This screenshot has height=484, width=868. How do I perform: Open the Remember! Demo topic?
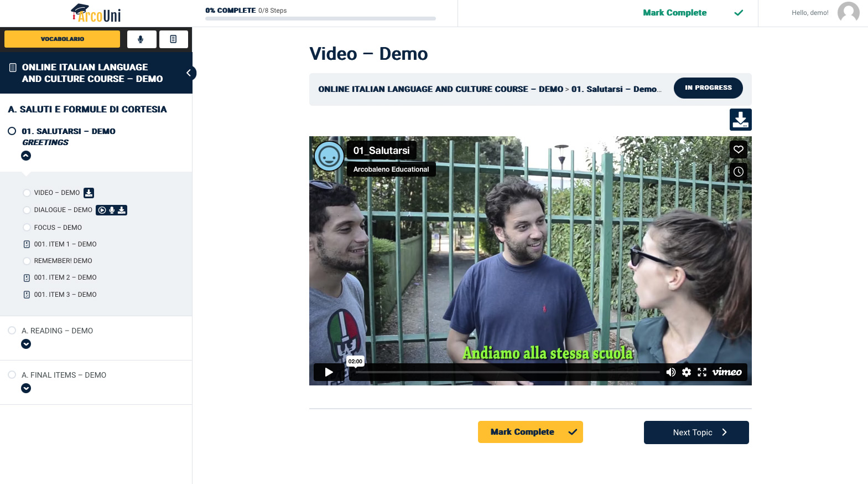[x=63, y=261]
